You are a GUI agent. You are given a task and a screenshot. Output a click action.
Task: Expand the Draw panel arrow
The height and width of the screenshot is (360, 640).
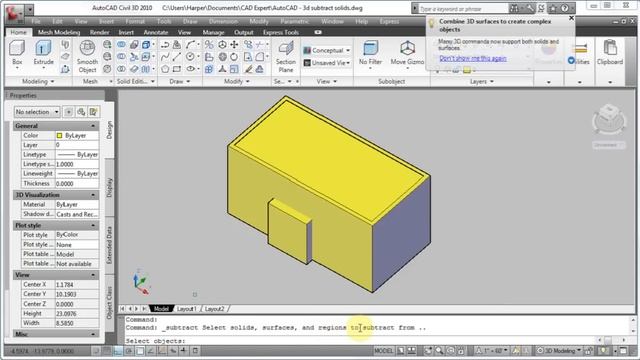tap(188, 82)
